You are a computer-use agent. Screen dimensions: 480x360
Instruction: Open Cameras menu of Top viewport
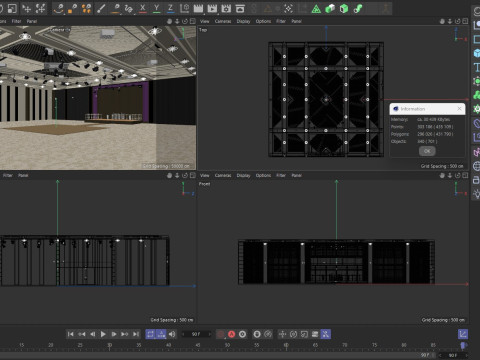coord(223,21)
